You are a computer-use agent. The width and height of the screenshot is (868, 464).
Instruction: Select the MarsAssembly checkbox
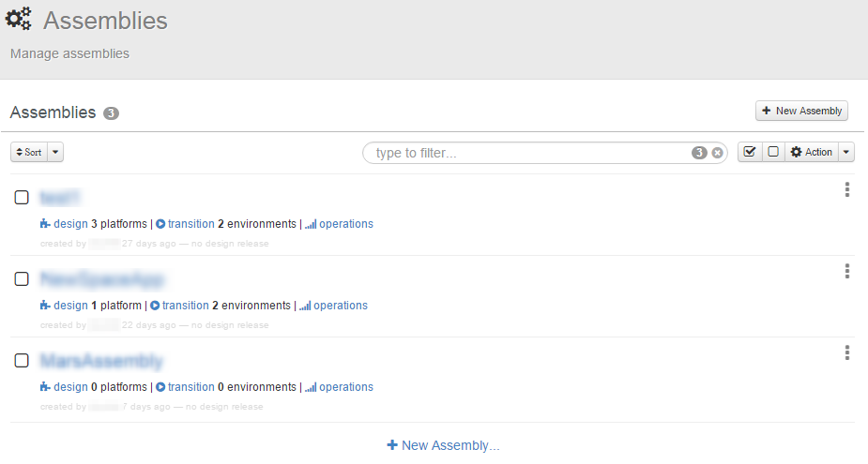pos(22,360)
